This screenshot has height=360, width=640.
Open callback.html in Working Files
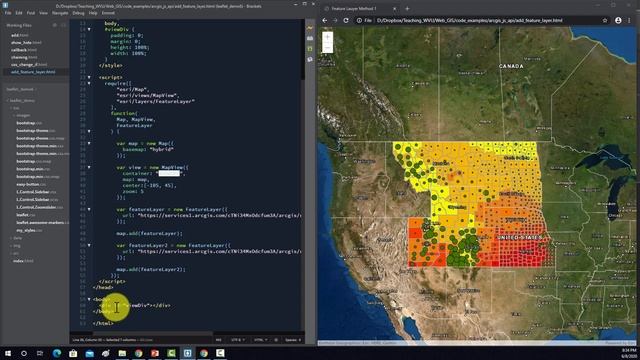(24, 50)
